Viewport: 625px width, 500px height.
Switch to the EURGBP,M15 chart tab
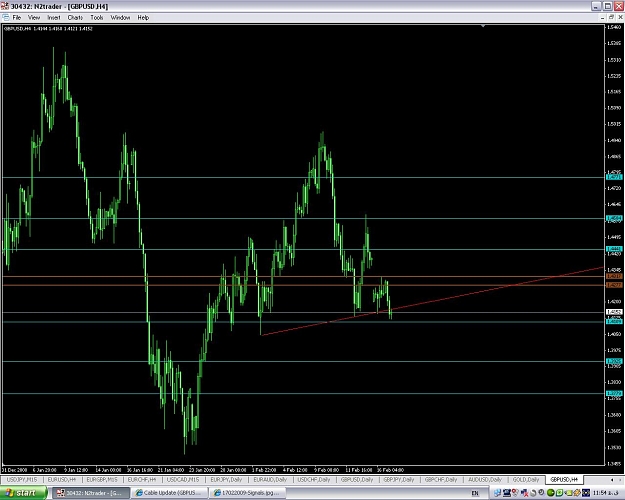(102, 480)
